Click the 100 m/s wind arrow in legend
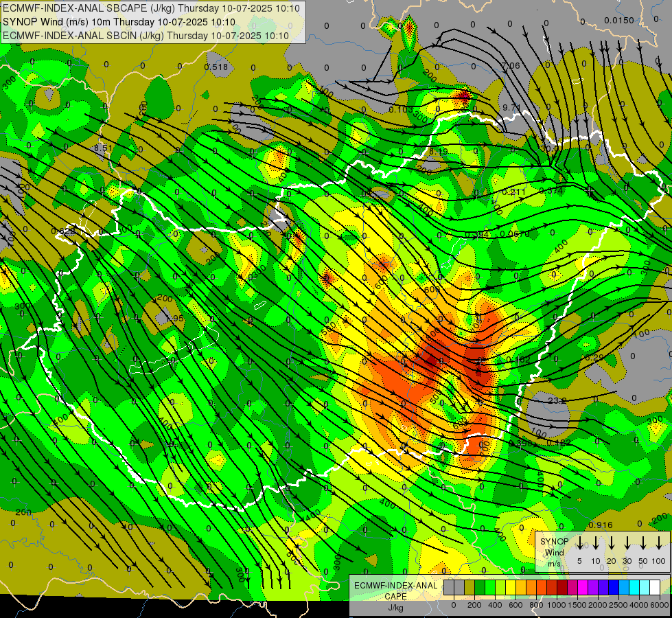Viewport: 672px width, 618px height. coord(659,543)
